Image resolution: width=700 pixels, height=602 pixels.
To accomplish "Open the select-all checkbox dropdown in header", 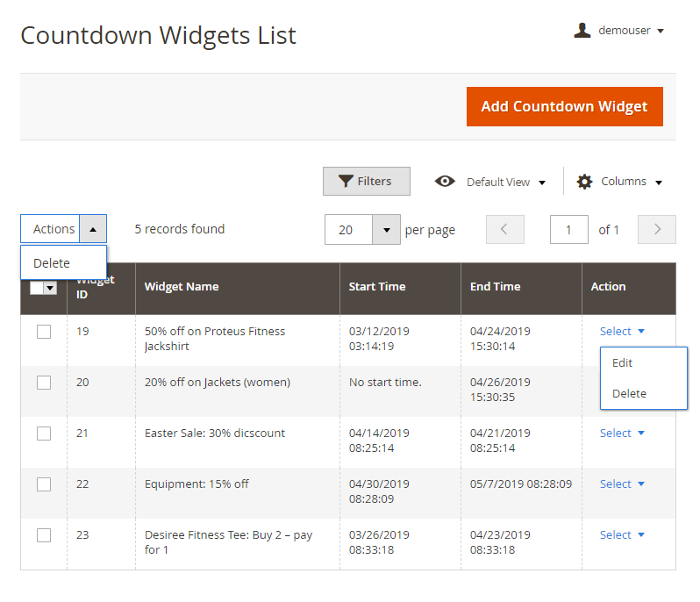I will click(x=50, y=288).
